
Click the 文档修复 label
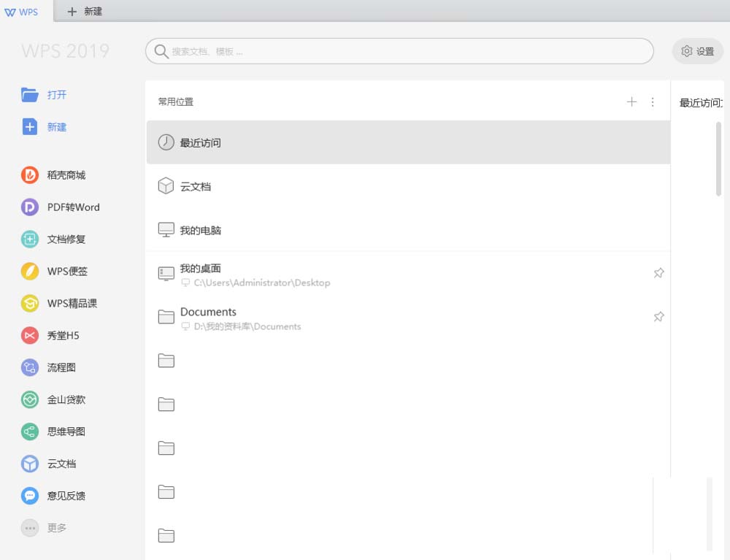pos(66,239)
